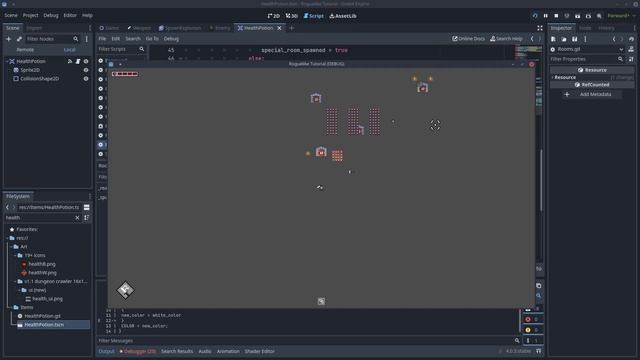Toggle visibility of Sprite2D node

(86, 70)
